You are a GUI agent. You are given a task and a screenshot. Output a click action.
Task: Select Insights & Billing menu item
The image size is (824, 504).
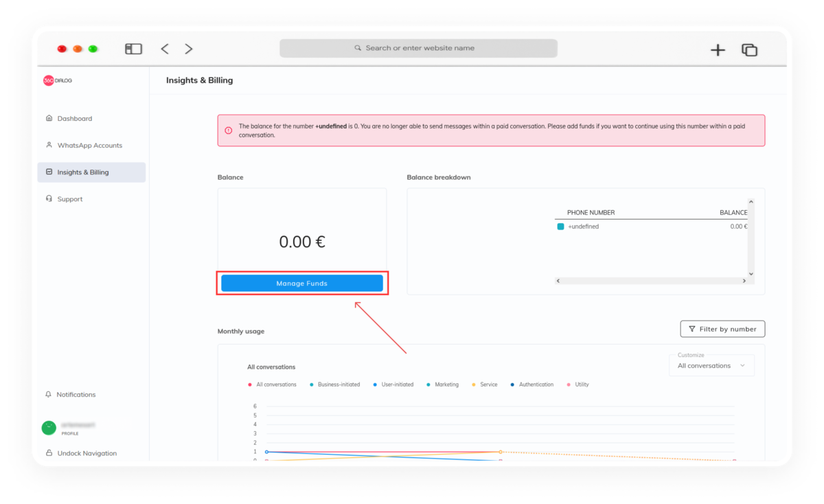(x=91, y=172)
